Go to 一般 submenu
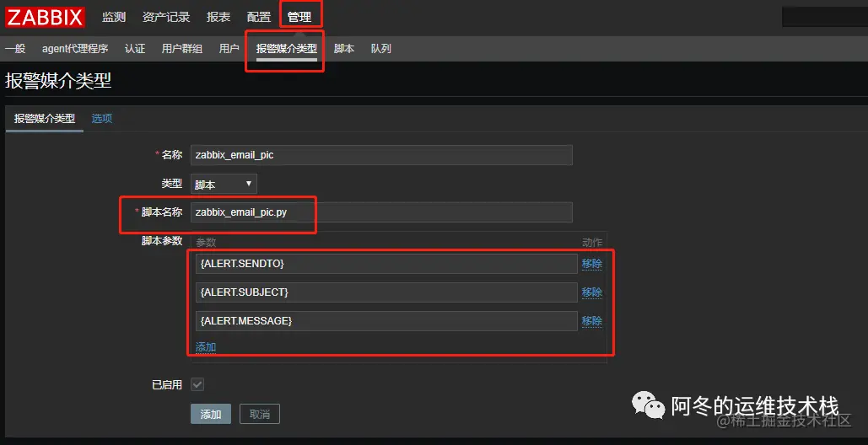Screen dimensions: 868x445 (15, 49)
